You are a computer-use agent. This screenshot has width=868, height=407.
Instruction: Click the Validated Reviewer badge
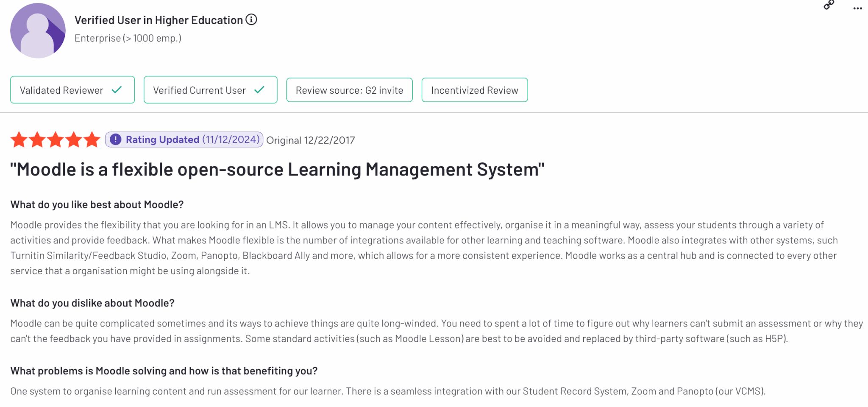(x=72, y=90)
